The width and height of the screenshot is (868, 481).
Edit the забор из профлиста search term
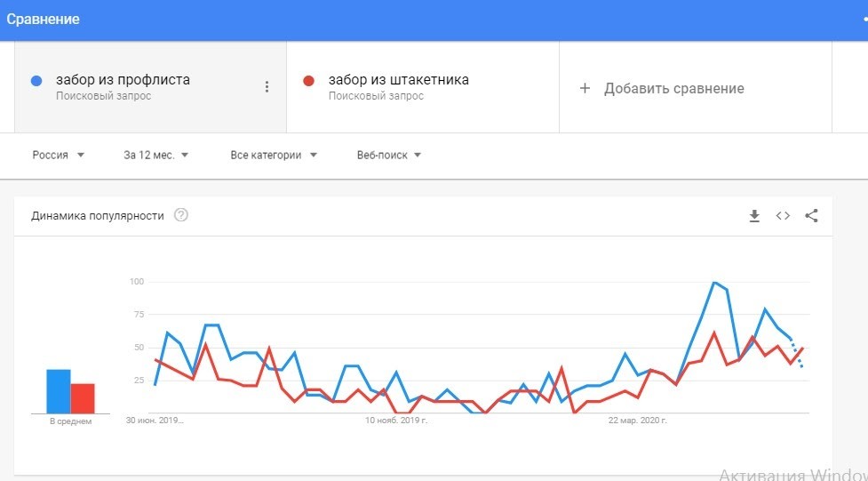tap(123, 80)
